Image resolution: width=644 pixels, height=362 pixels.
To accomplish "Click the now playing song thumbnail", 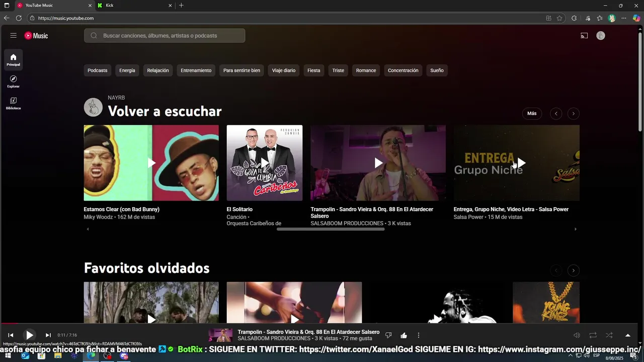I will coord(220,335).
